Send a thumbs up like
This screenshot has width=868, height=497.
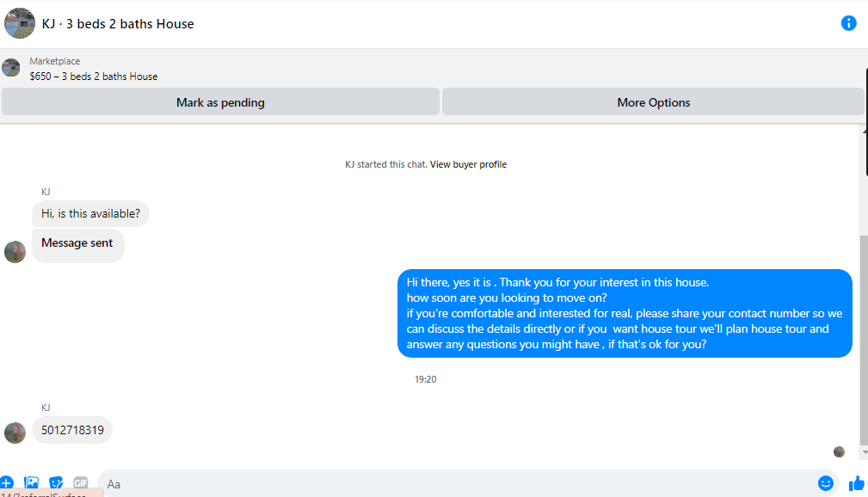point(856,483)
